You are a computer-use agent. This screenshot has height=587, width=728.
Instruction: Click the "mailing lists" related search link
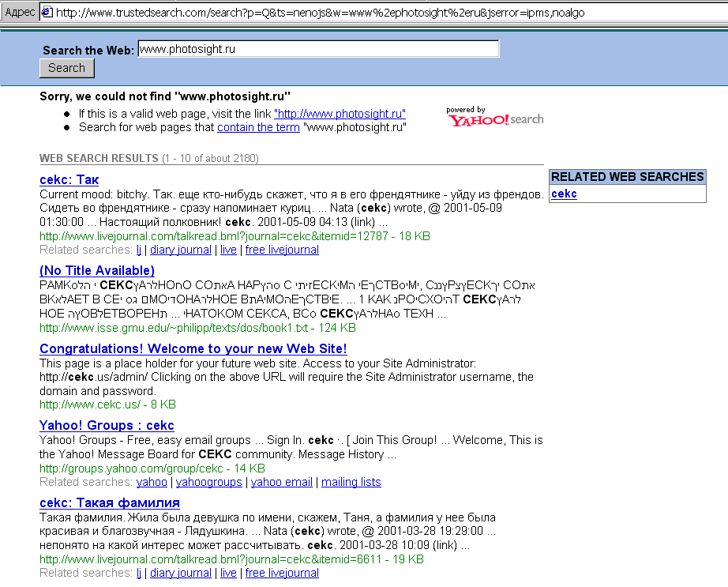coord(351,482)
